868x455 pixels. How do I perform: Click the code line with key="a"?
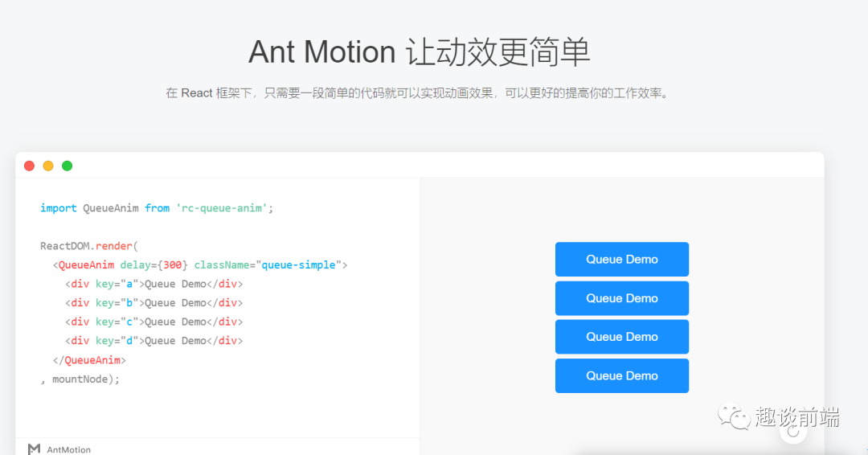tap(154, 284)
